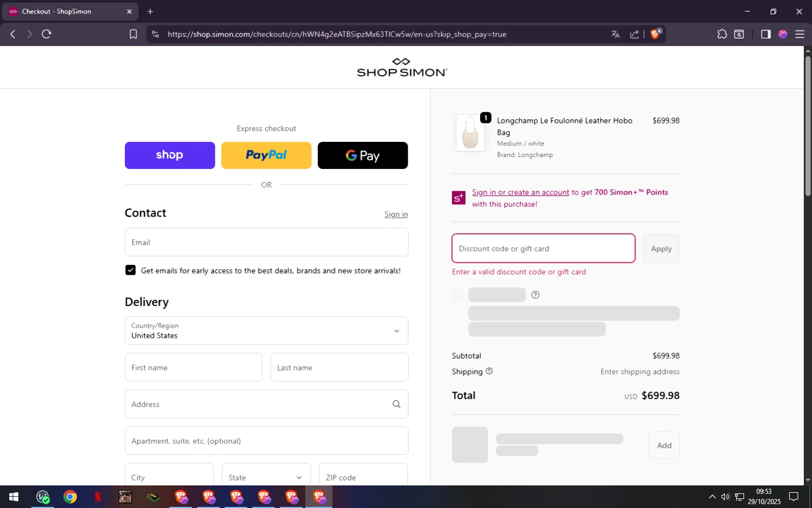Open site settings icon in address bar
Screen dimensions: 812x508
pos(155,34)
